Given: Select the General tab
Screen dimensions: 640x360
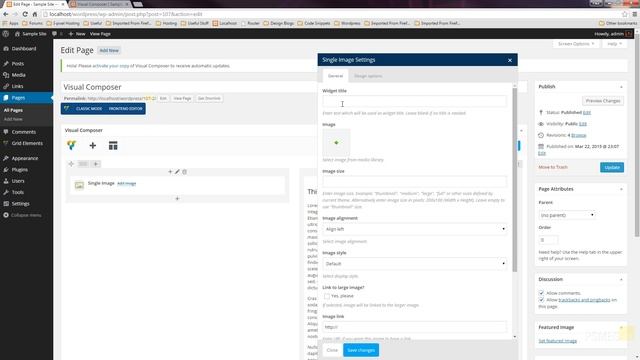Looking at the screenshot, I should (336, 76).
